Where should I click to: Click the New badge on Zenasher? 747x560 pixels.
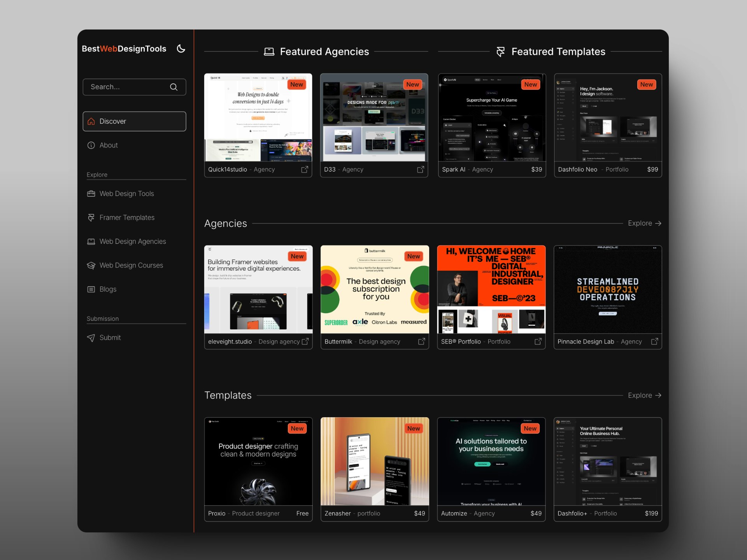pos(414,429)
